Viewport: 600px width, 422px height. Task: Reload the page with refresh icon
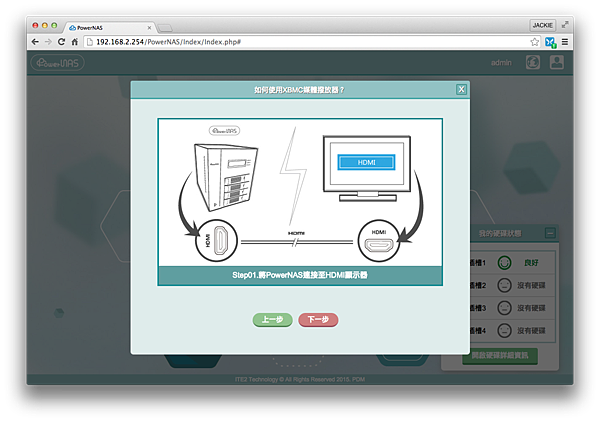point(61,42)
